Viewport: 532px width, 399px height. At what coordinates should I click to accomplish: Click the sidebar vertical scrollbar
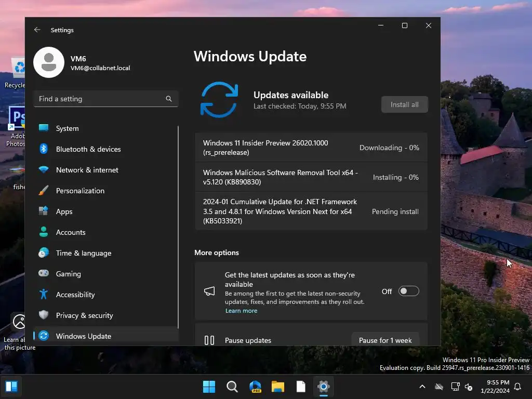pos(178,228)
